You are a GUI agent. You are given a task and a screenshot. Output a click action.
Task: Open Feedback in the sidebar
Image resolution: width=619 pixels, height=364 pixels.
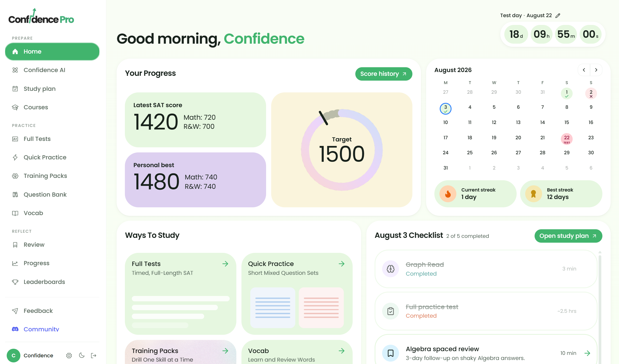52,311
